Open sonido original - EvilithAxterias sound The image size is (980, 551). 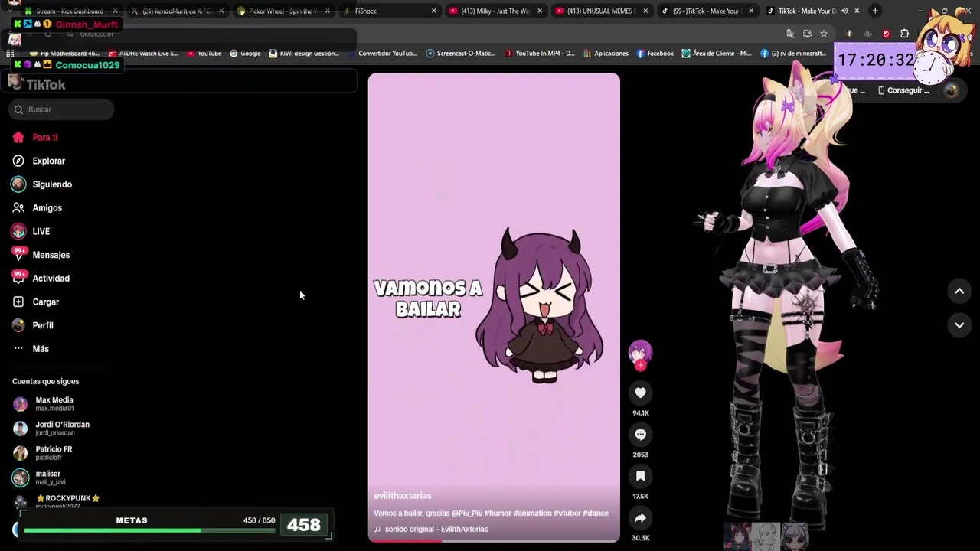pos(431,530)
